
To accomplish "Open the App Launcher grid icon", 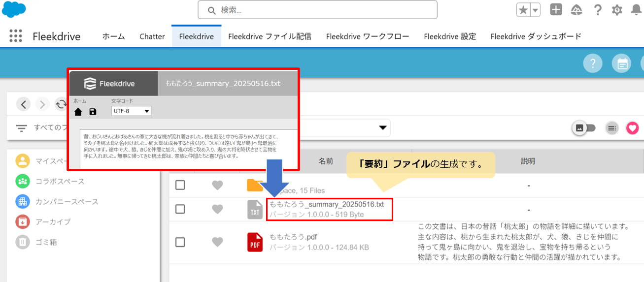I will coord(16,36).
